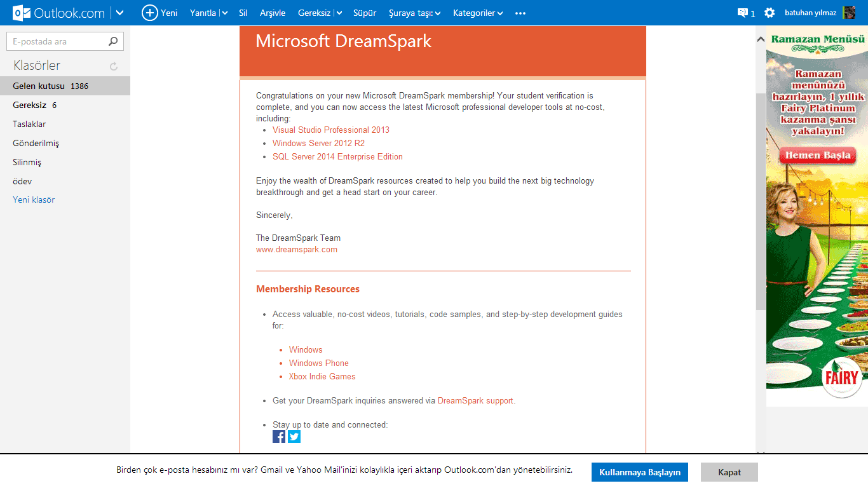
Task: Click Hemen Başla in the Fairy ad
Action: pyautogui.click(x=817, y=155)
